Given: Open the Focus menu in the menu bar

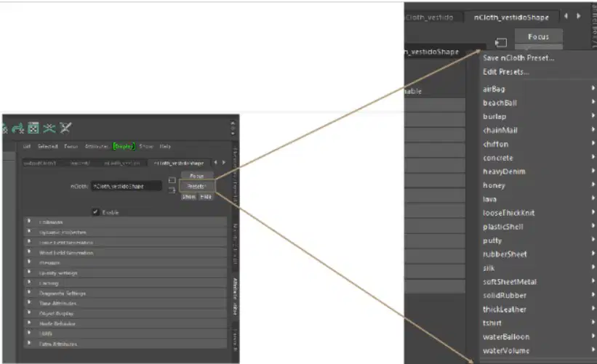Looking at the screenshot, I should point(71,147).
